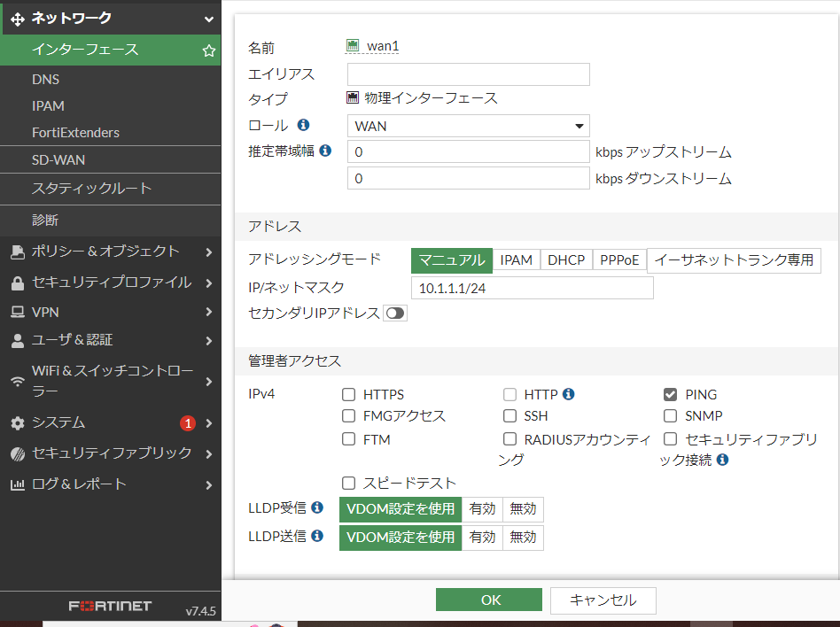Enable the HTTPS management access checkbox
The height and width of the screenshot is (627, 840).
[348, 394]
